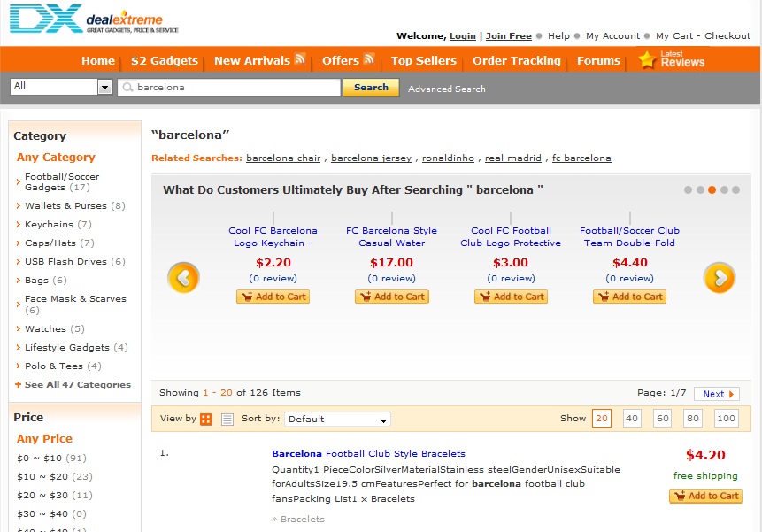
Task: Open the New Arrivals RSS feed icon
Action: point(300,58)
